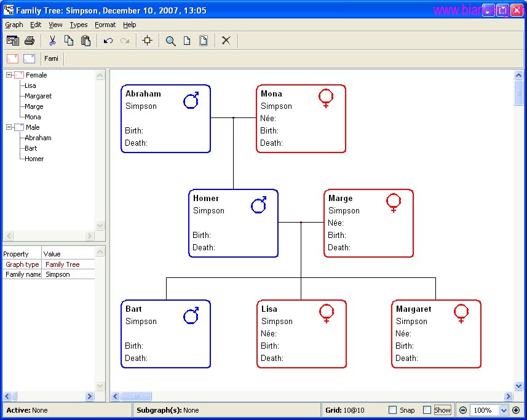Click the Copy icon
This screenshot has height=420, width=527.
[68, 41]
